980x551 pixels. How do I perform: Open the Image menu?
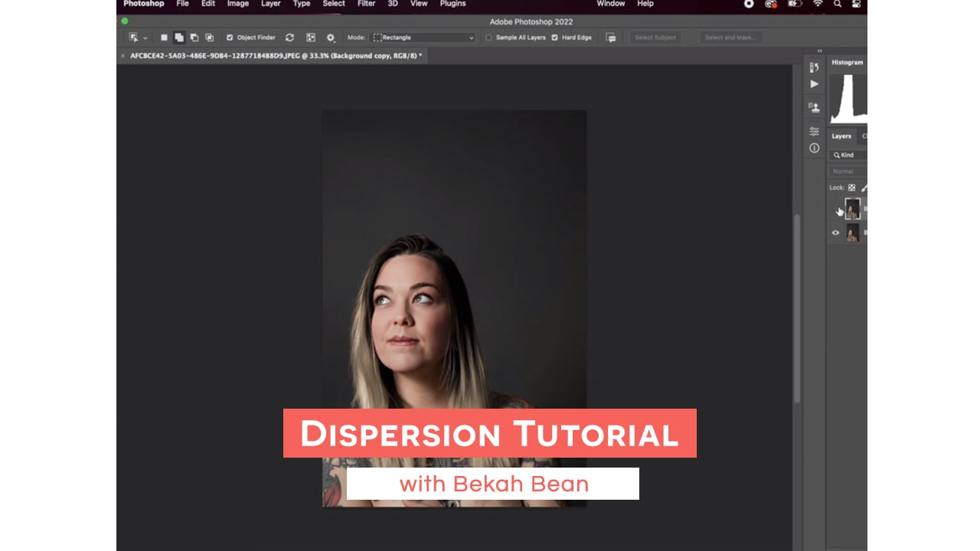(x=238, y=4)
